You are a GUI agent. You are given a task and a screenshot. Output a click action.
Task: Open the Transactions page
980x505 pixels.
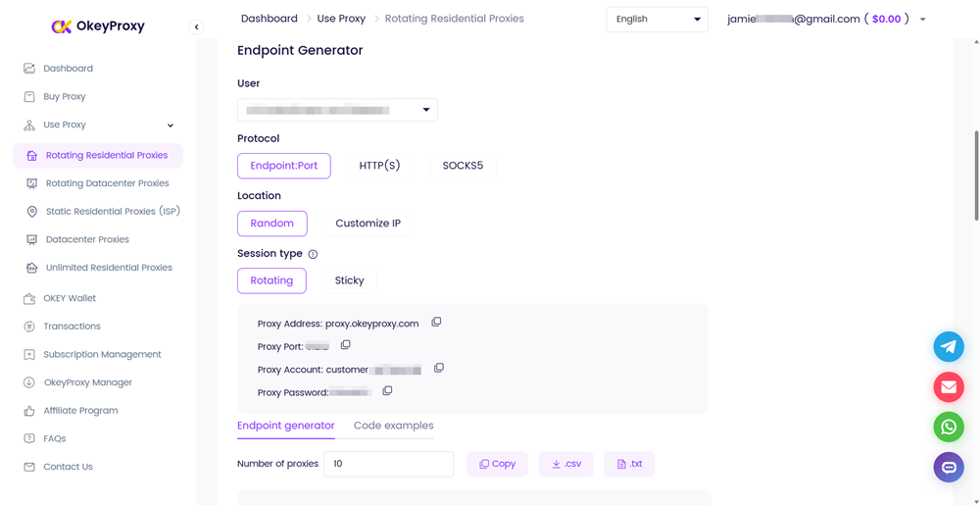72,327
